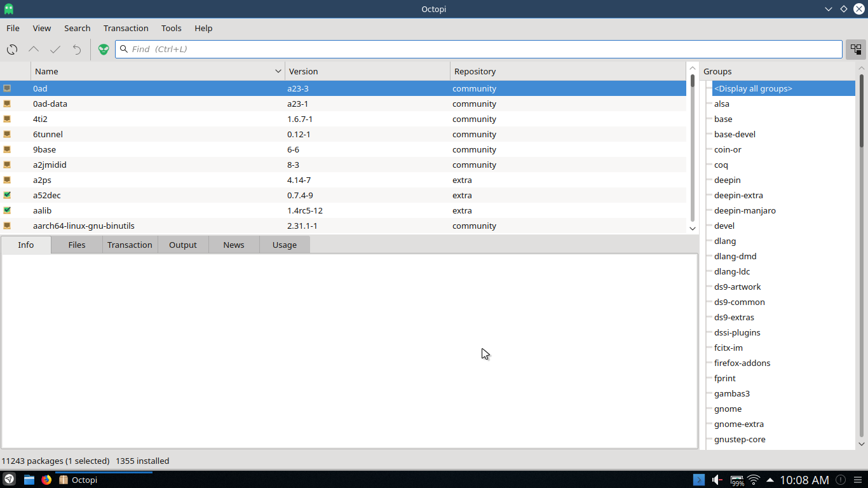Focus the Find search field
868x488 pixels.
[478, 49]
